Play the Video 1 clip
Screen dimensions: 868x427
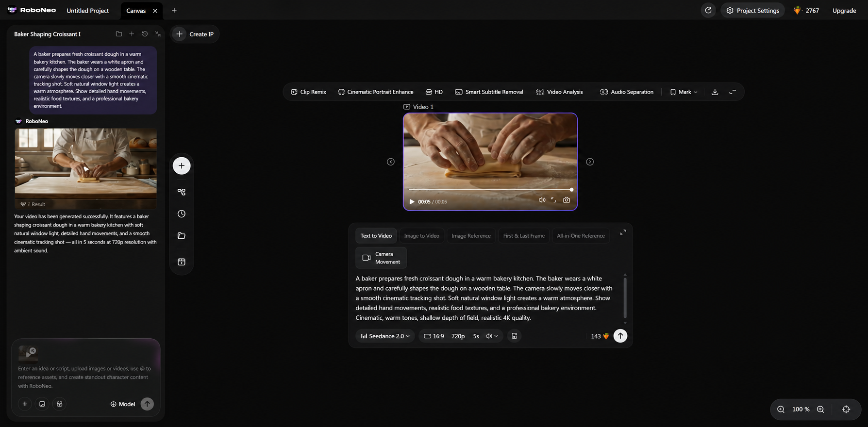pyautogui.click(x=412, y=201)
